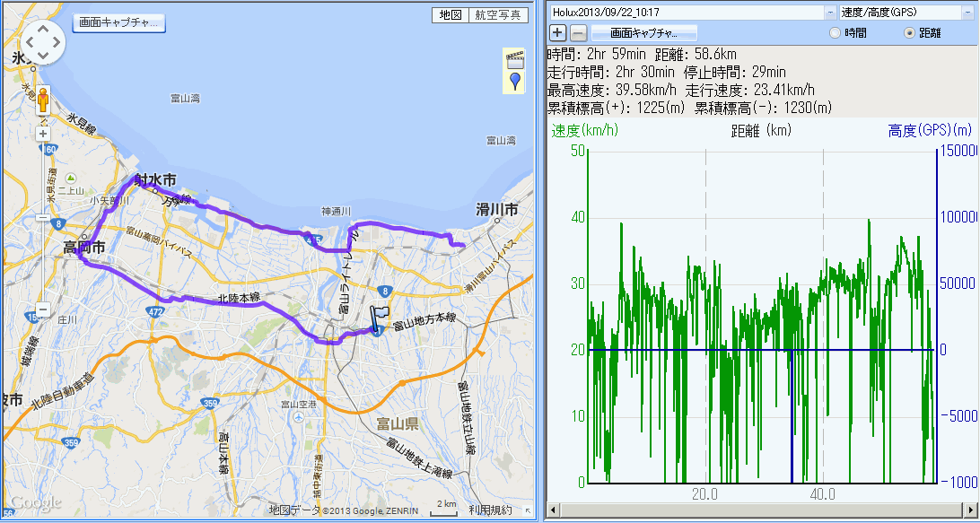
Task: Click the blue pin marker icon
Action: pos(514,83)
